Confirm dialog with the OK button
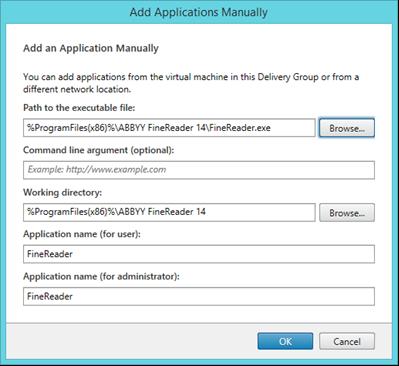The height and width of the screenshot is (366, 399). coord(285,341)
